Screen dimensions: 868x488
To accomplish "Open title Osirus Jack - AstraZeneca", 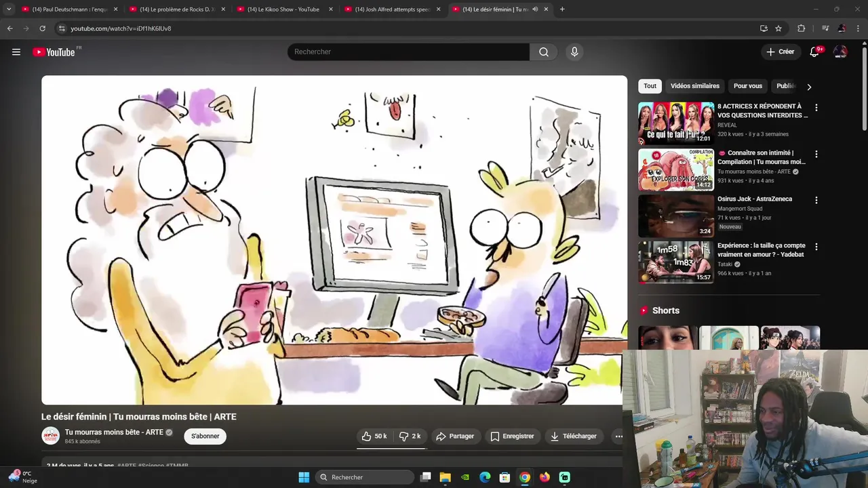I will point(755,199).
